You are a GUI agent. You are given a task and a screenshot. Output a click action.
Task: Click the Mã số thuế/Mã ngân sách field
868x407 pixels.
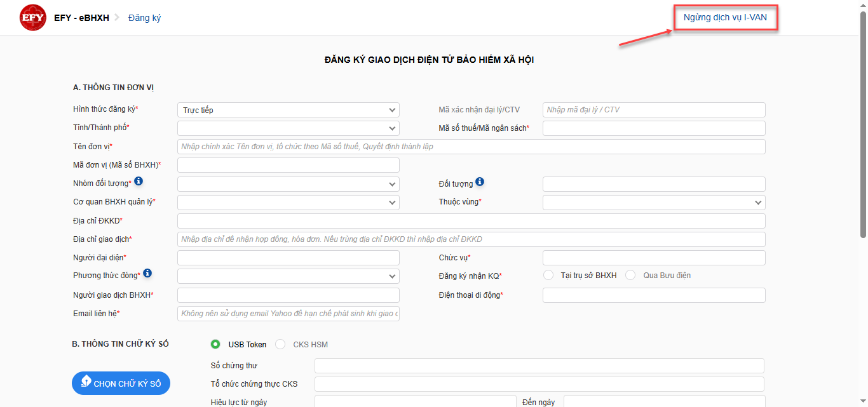point(653,128)
